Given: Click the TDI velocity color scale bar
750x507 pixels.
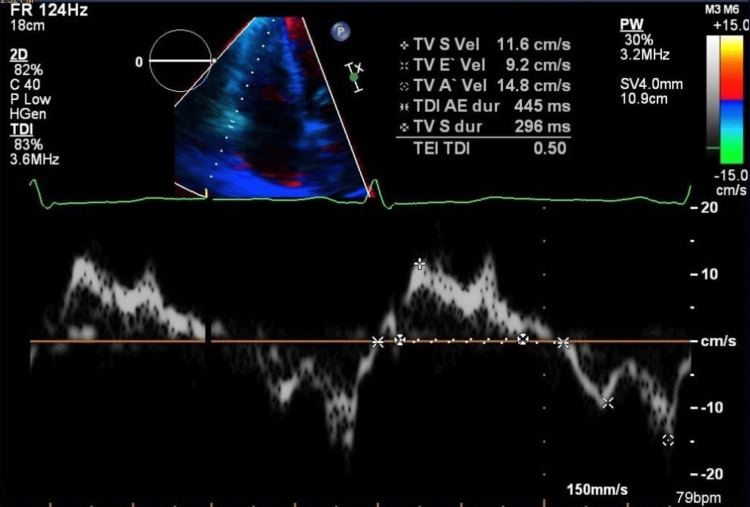Looking at the screenshot, I should [731, 100].
